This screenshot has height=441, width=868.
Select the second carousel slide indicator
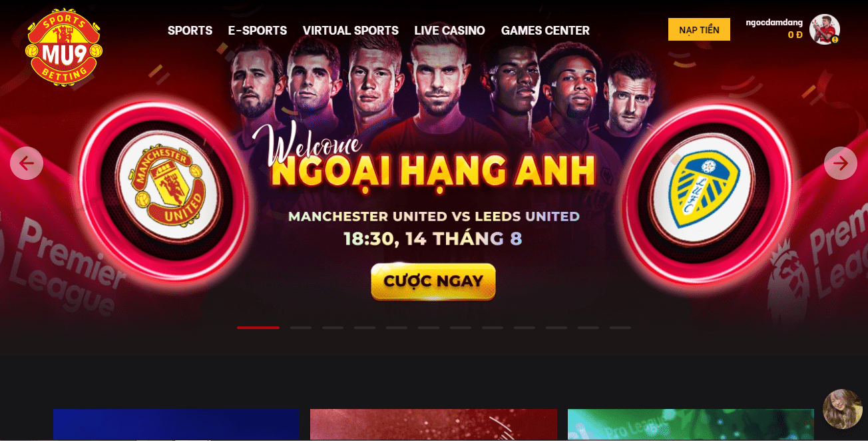click(301, 328)
